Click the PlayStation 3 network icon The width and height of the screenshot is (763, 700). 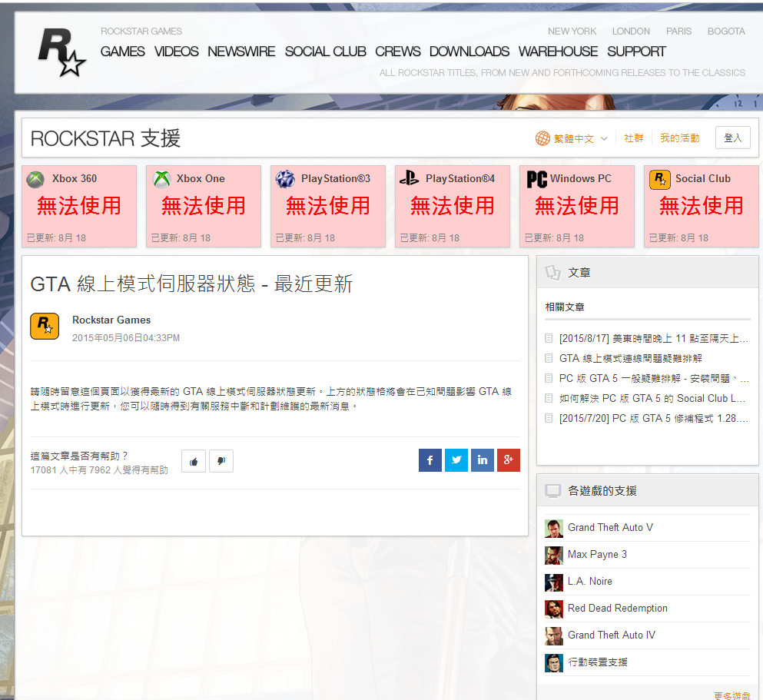point(285,179)
